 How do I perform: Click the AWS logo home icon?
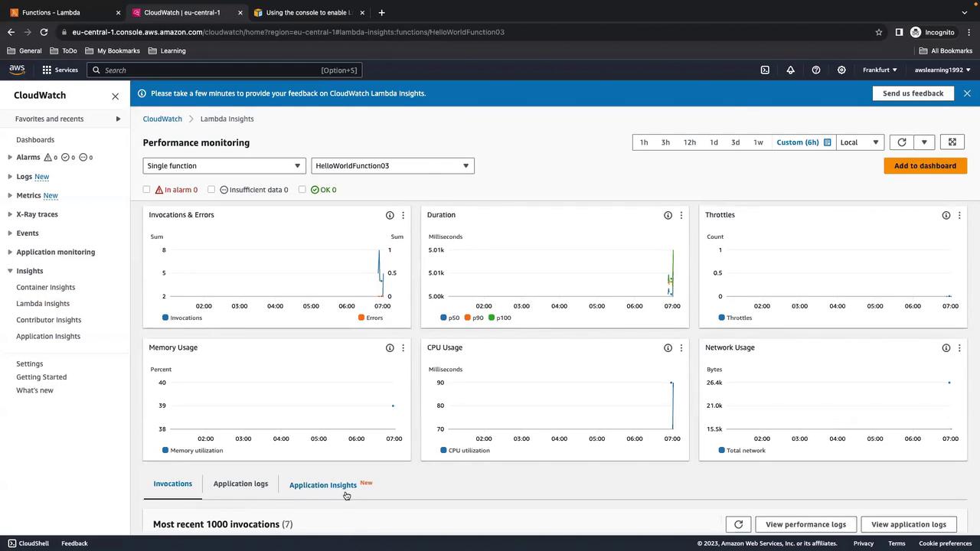click(x=17, y=70)
